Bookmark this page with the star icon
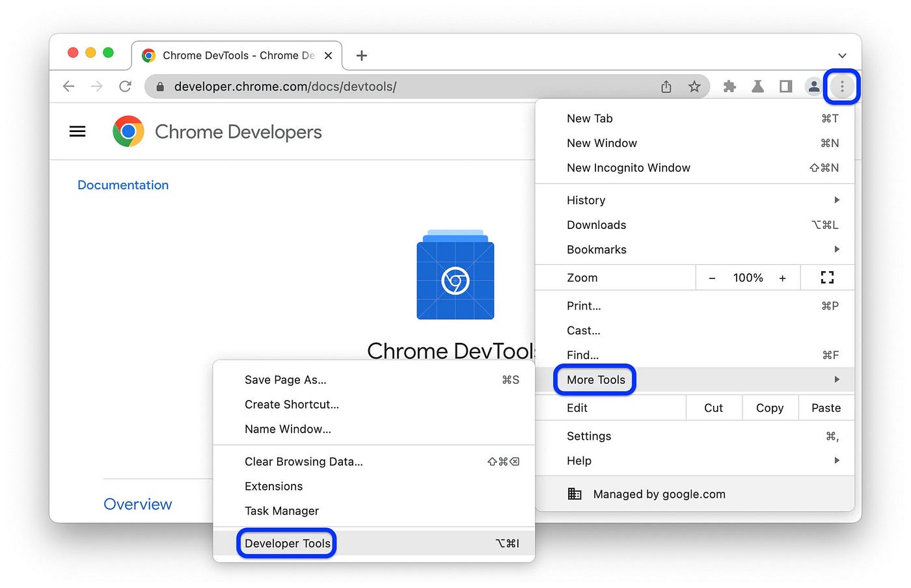 click(x=694, y=87)
